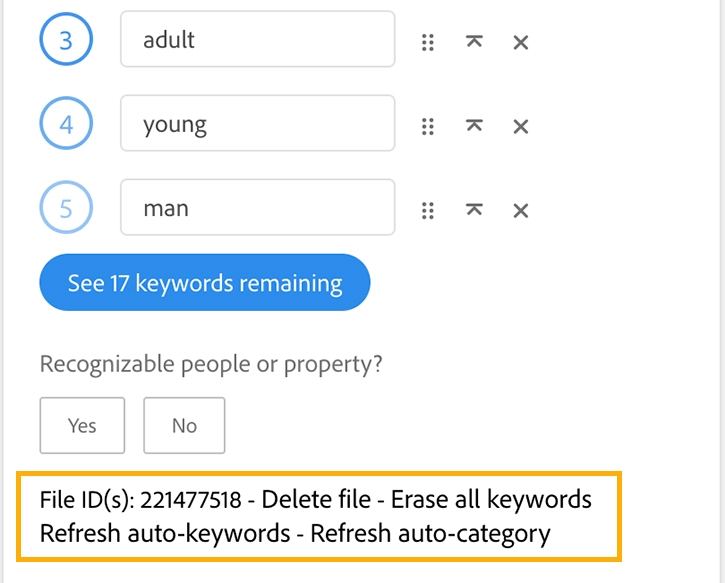Screen dimensions: 725x583
Task: Click the Delete file link
Action: click(x=316, y=500)
